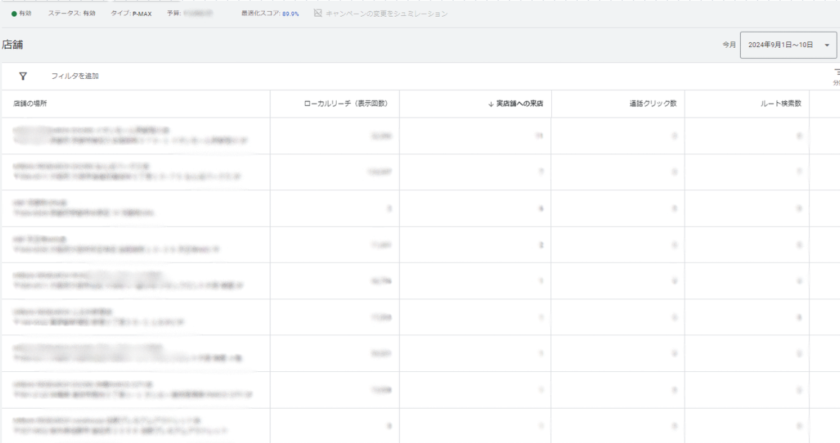Click the 今月 period label

(x=728, y=46)
